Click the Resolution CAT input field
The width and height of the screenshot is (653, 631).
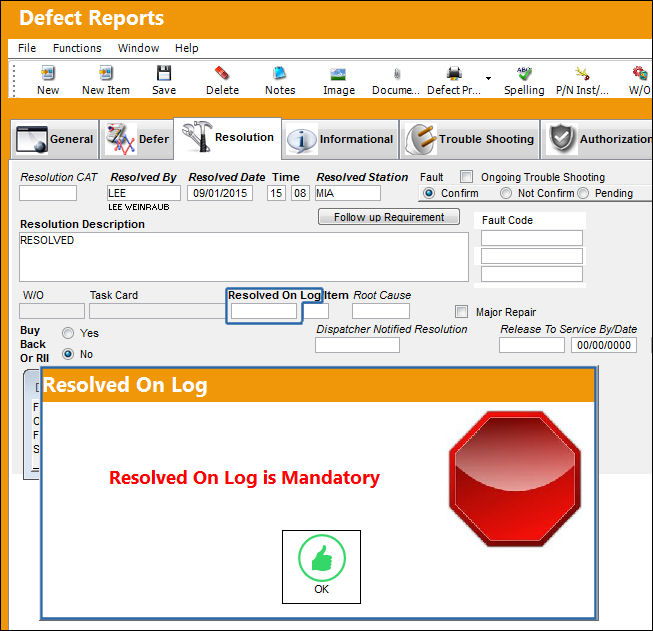48,193
